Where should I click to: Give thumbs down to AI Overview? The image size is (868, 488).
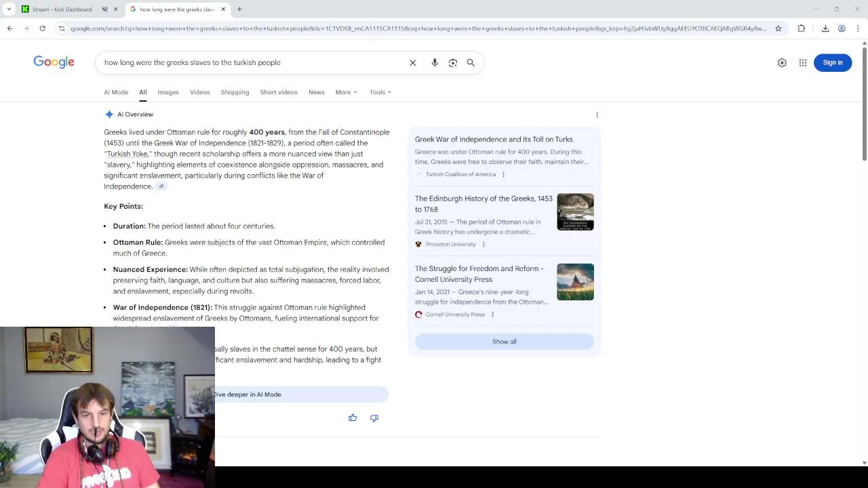pos(374,418)
